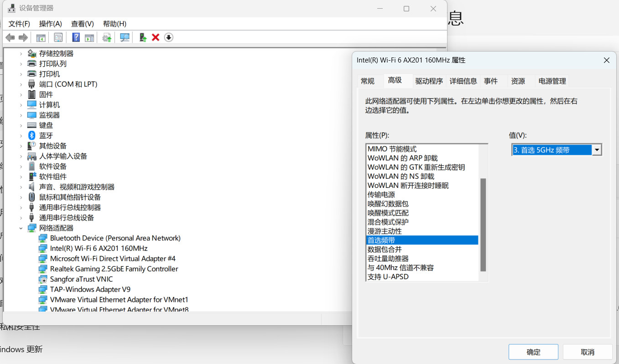Click the Back arrow in Device Manager toolbar
The height and width of the screenshot is (364, 619).
tap(10, 37)
